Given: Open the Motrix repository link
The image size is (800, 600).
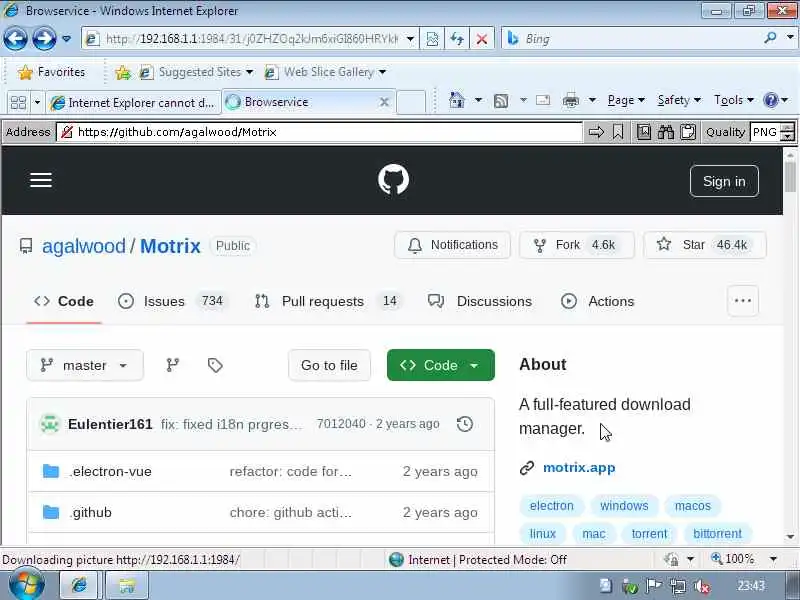Looking at the screenshot, I should click(170, 246).
